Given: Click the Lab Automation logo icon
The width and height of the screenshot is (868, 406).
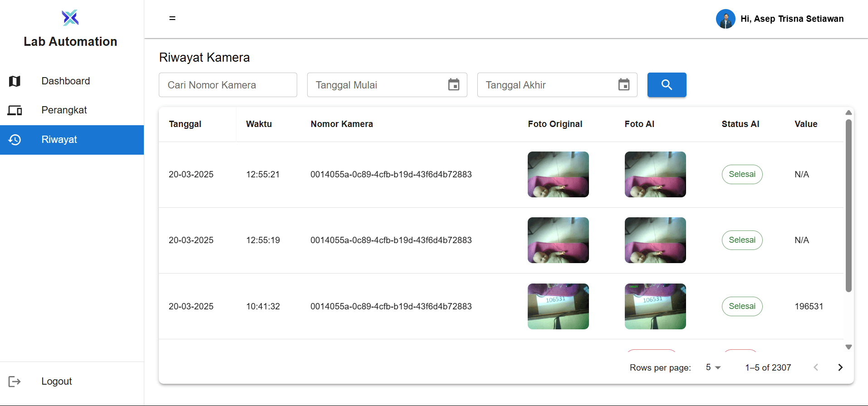Looking at the screenshot, I should click(x=70, y=18).
